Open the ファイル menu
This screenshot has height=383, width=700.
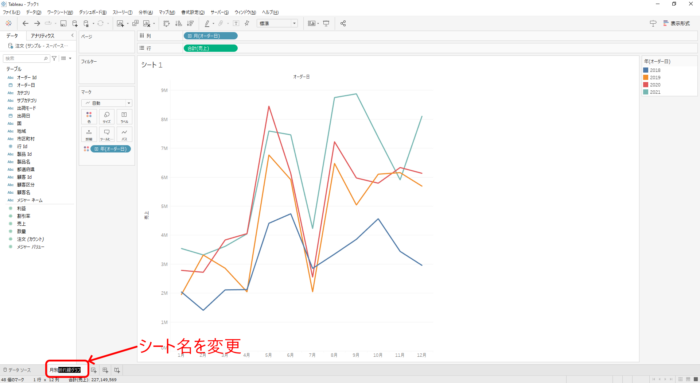[11, 12]
